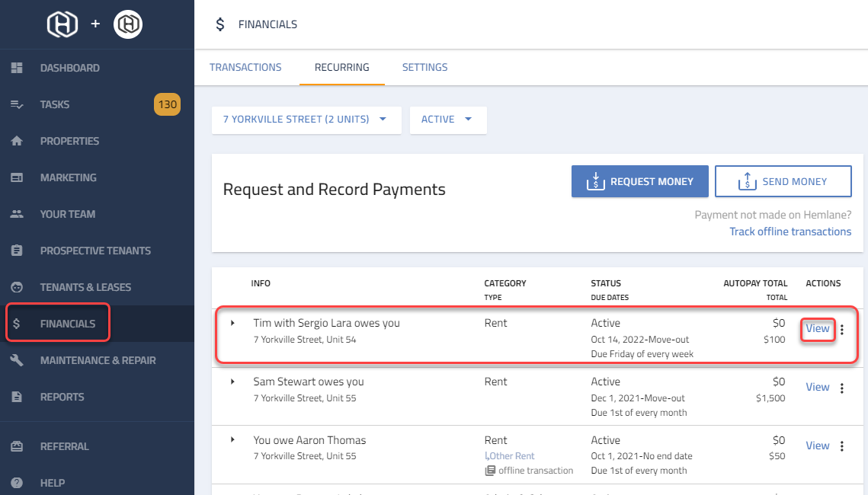Click the Maintenance & Repair wrench icon

click(x=17, y=360)
